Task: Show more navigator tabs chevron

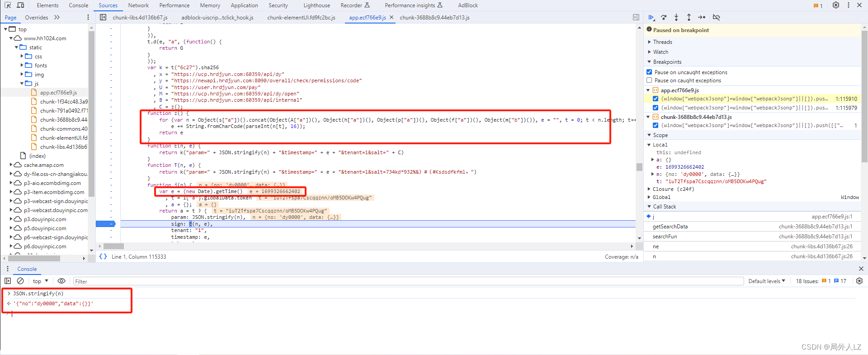Action: (57, 17)
